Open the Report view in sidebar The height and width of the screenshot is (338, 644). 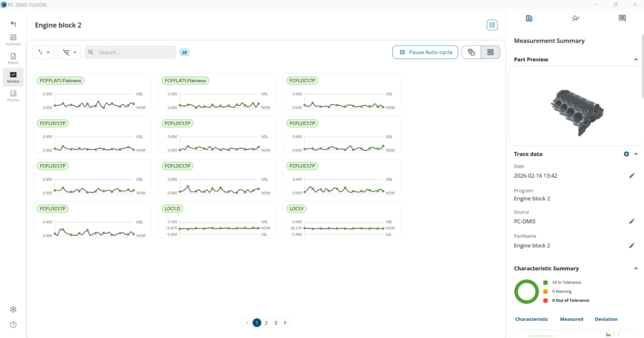coord(13,59)
